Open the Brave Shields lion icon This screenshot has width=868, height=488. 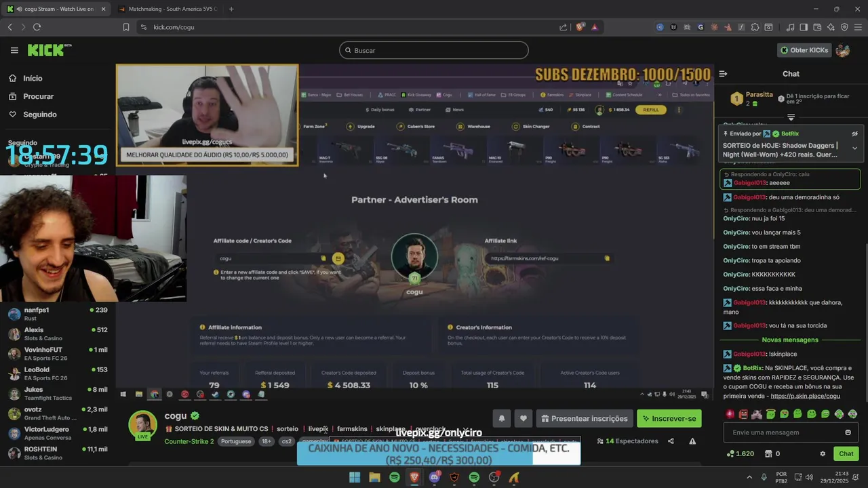coord(580,27)
